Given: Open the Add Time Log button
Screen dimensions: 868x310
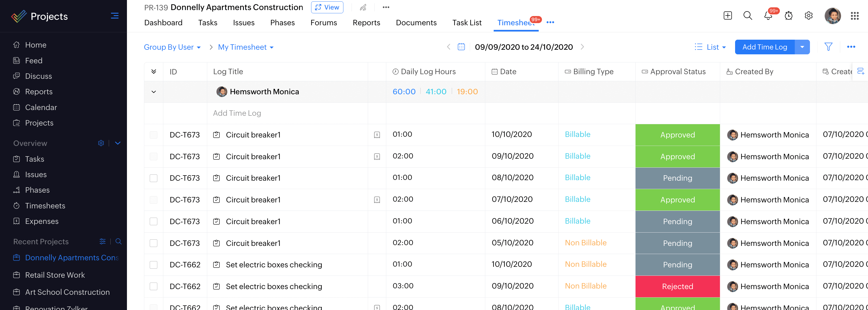Looking at the screenshot, I should [764, 47].
